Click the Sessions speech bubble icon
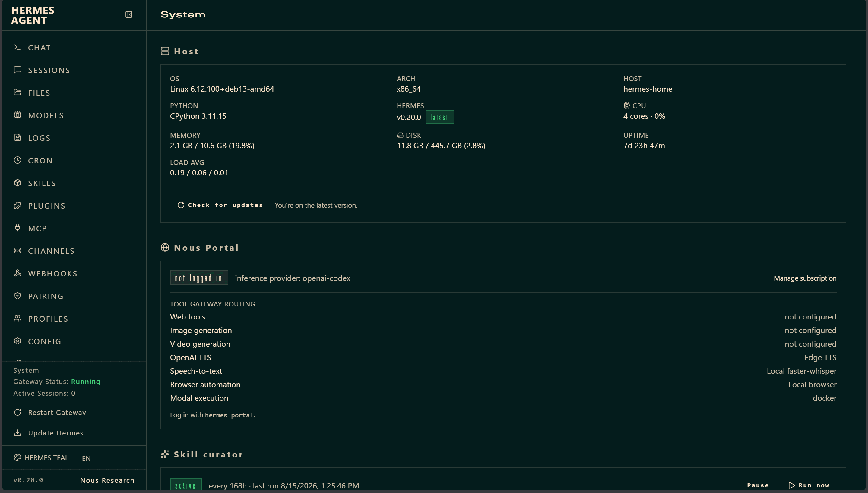868x493 pixels. [x=17, y=70]
